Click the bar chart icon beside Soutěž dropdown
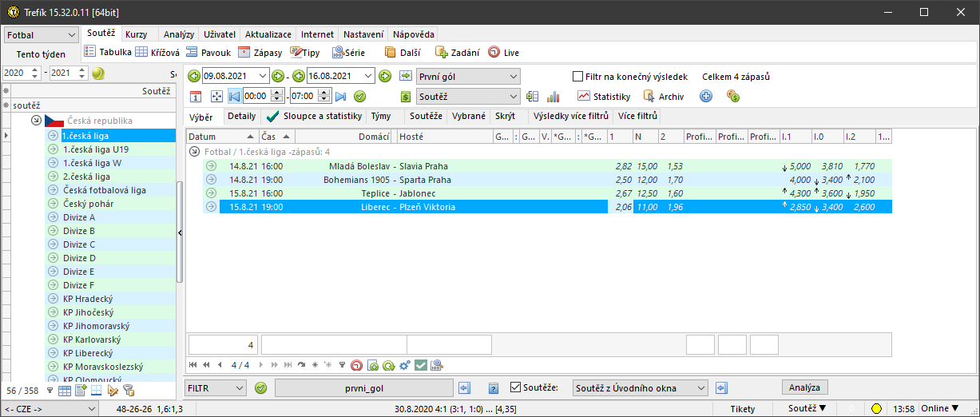Image resolution: width=980 pixels, height=417 pixels. tap(553, 96)
